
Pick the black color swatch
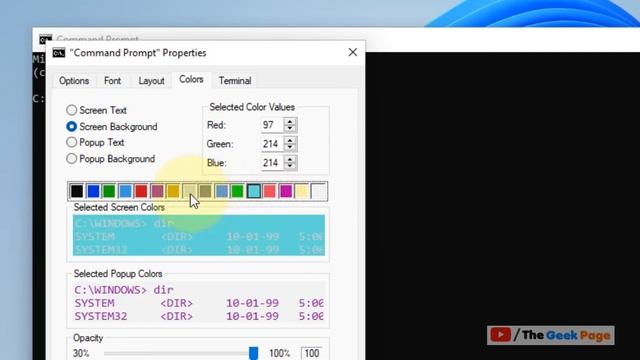coord(77,191)
